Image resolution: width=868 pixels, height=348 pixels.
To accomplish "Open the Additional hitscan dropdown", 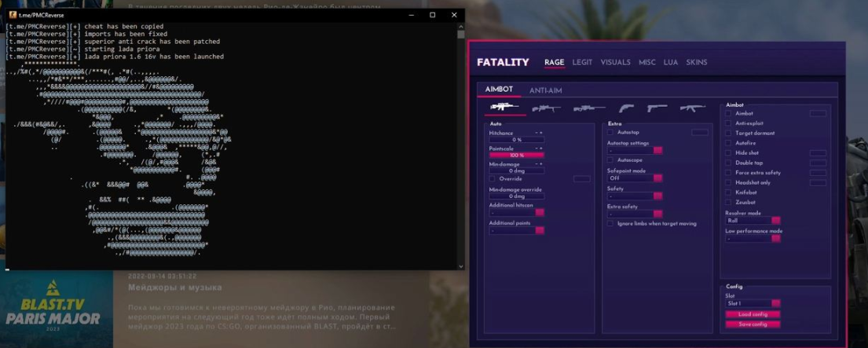I will coord(517,212).
